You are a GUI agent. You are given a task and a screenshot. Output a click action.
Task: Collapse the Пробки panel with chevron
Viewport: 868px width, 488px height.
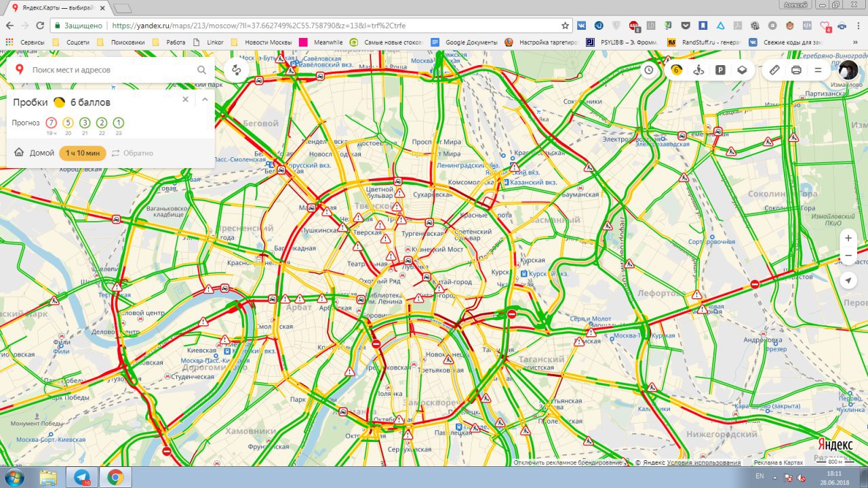pos(205,99)
